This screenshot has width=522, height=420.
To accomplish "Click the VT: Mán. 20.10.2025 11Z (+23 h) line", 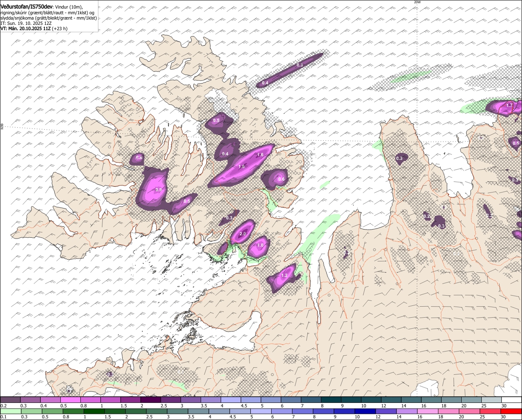I will 34,29.
